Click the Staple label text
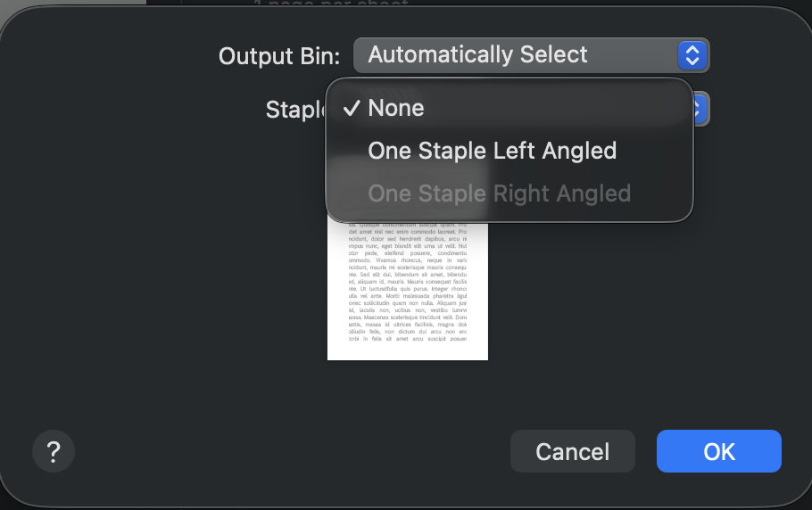The width and height of the screenshot is (812, 510). [x=295, y=110]
